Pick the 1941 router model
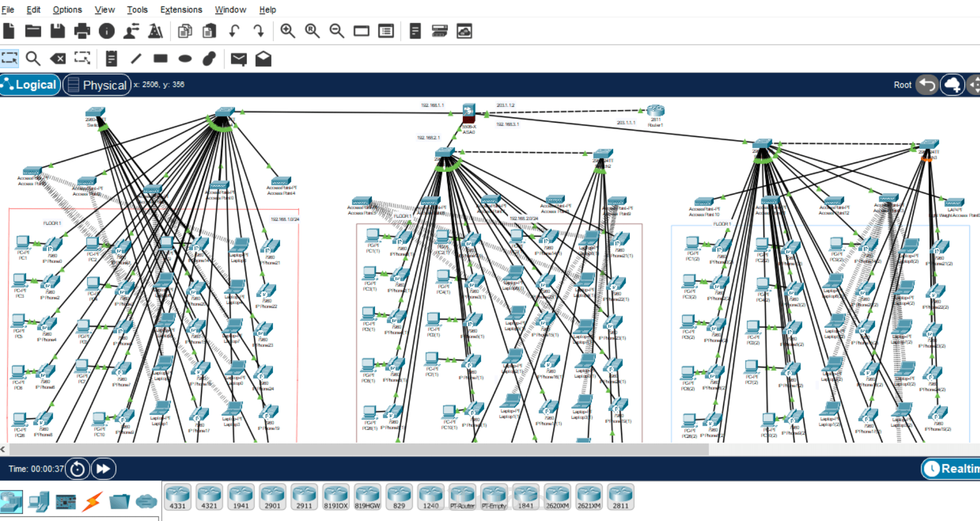This screenshot has width=980, height=521. click(241, 497)
